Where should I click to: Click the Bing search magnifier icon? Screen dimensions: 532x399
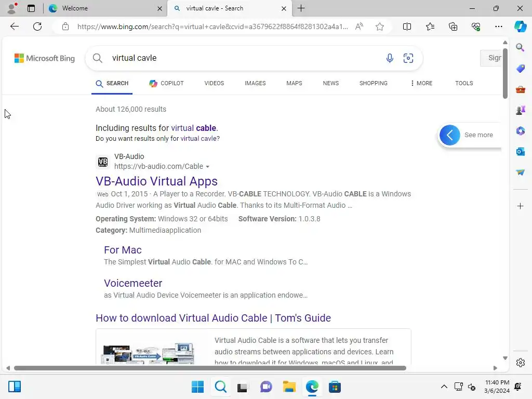point(97,58)
